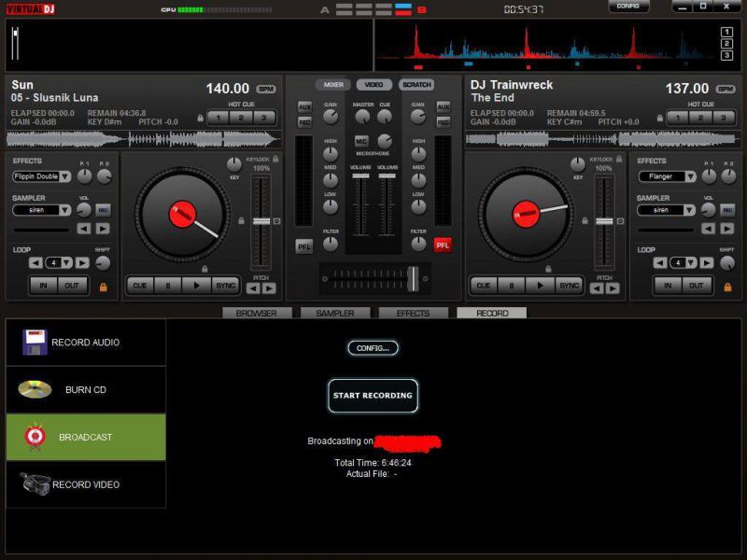Click the crossfader slider handle
Screen dimensions: 747x560
click(x=413, y=278)
